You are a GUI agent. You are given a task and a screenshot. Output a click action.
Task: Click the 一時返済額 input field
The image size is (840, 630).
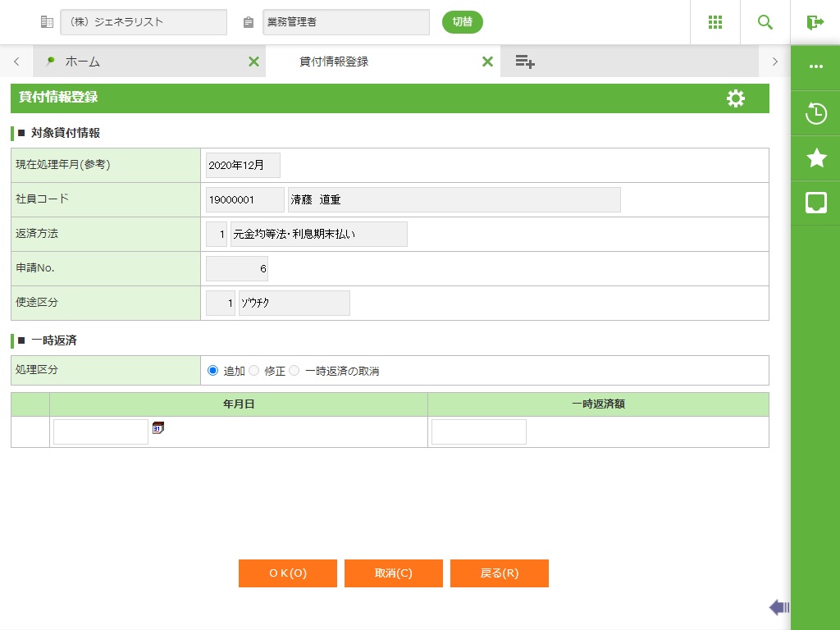[x=478, y=432]
